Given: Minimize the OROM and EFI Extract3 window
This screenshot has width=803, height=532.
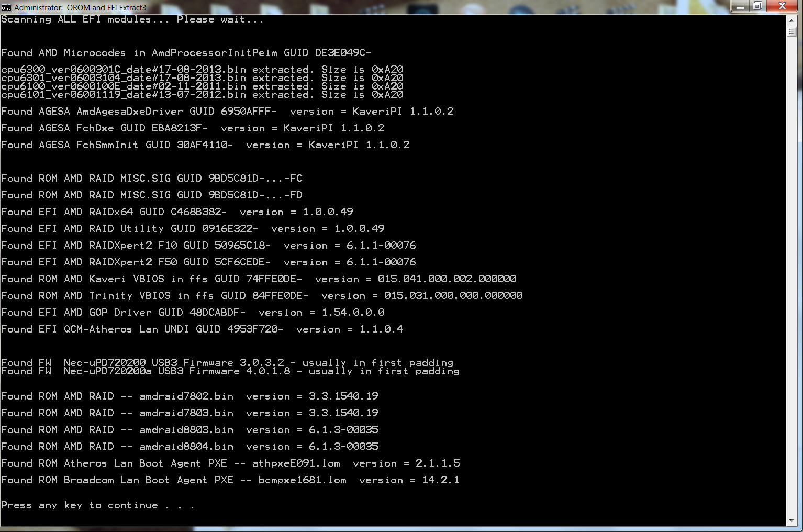Looking at the screenshot, I should (740, 6).
